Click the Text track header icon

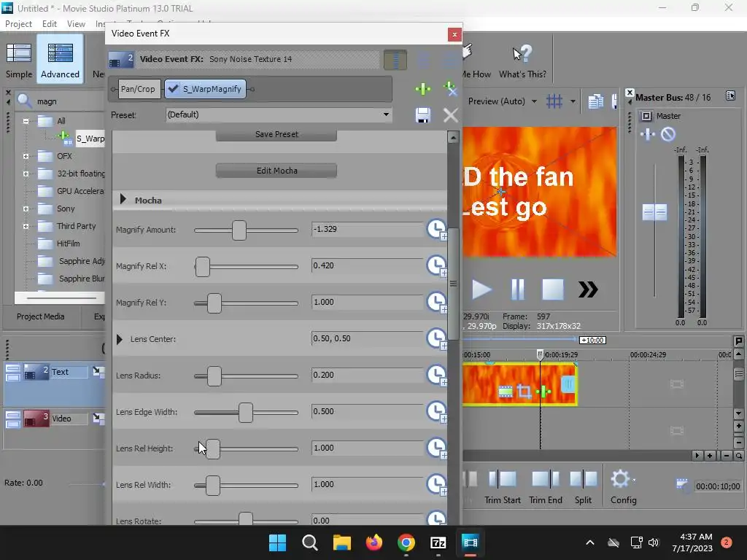(x=36, y=372)
